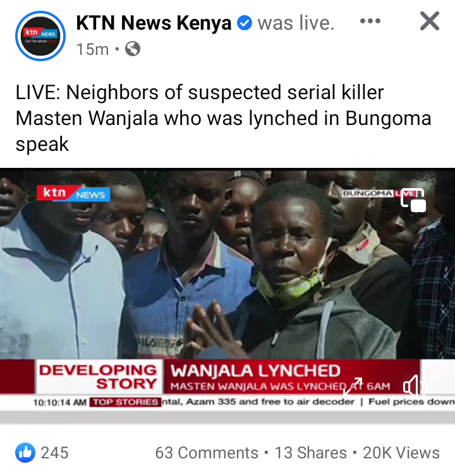Click the ktn NEWS logo on video
This screenshot has height=476, width=455.
tap(73, 193)
